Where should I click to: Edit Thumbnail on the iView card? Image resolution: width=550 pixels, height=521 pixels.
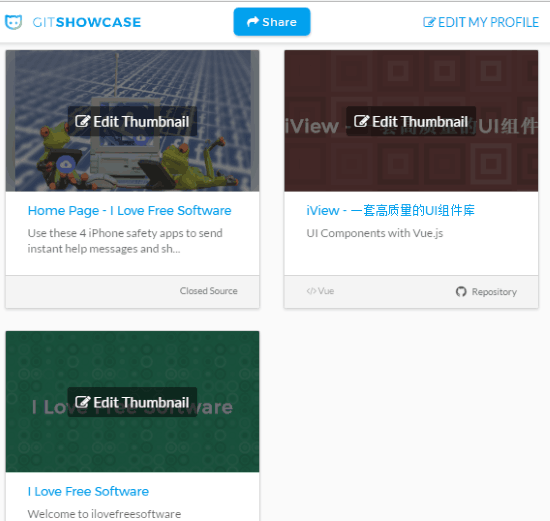(411, 121)
